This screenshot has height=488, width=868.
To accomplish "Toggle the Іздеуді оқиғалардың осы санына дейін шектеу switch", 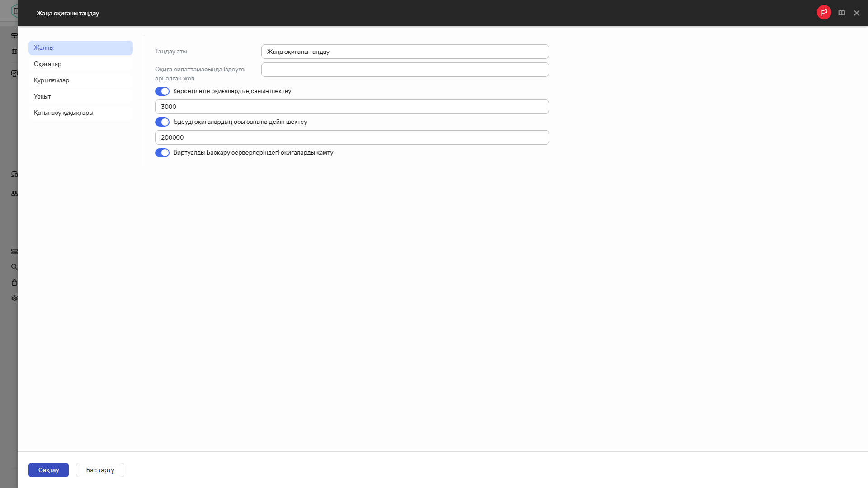I will point(162,122).
